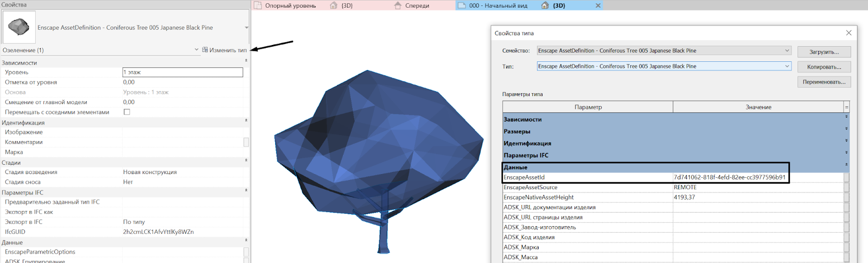Image resolution: width=868 pixels, height=263 pixels.
Task: Click the Опорный уровень tab sheet icon
Action: [258, 5]
